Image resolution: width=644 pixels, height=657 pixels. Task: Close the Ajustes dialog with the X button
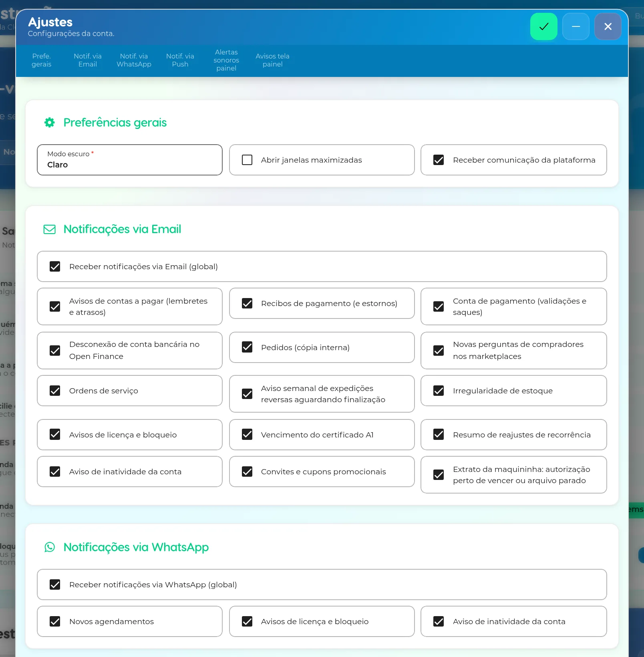(x=608, y=26)
